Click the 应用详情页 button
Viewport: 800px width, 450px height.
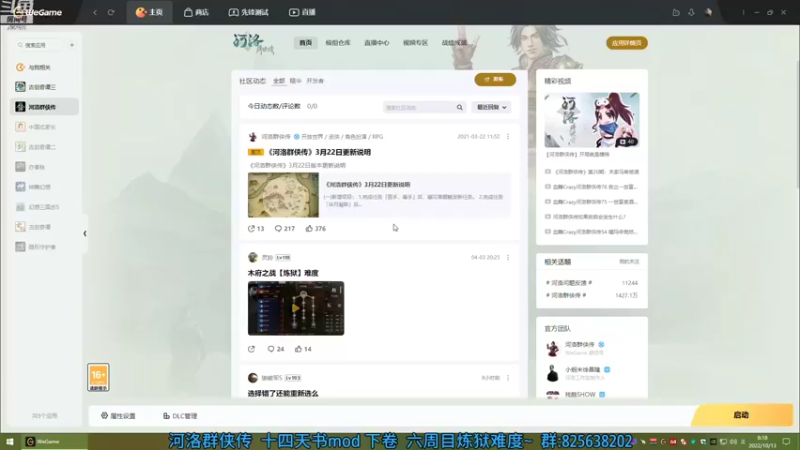coord(627,43)
